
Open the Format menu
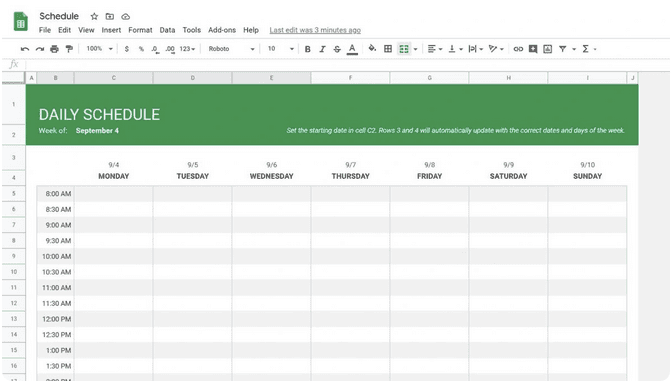click(140, 30)
